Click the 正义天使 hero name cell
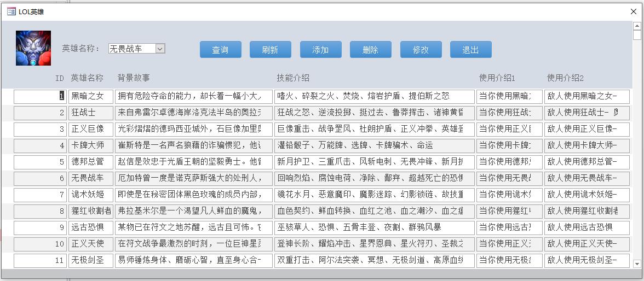Screen dimensions: 644x281 coord(91,244)
